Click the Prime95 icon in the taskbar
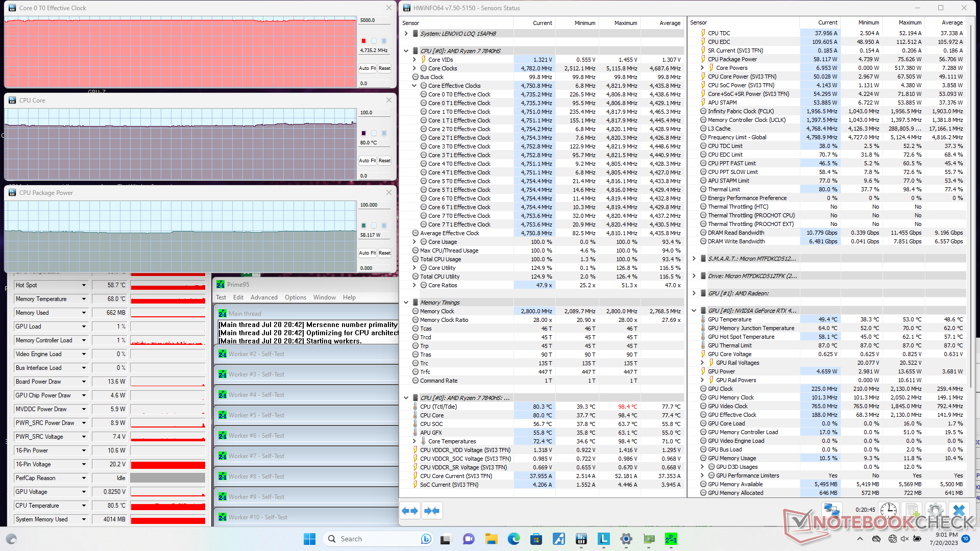This screenshot has height=551, width=980. coord(671,539)
